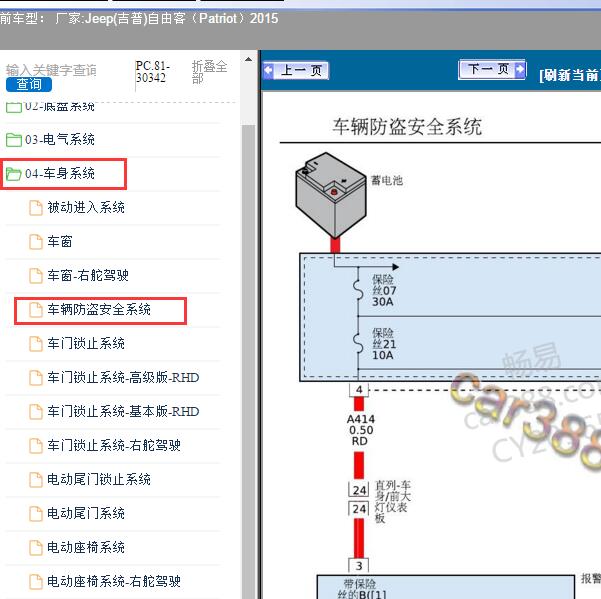Screen dimensions: 601x599
Task: Click 折叠全部 to collapse all
Action: pos(209,72)
